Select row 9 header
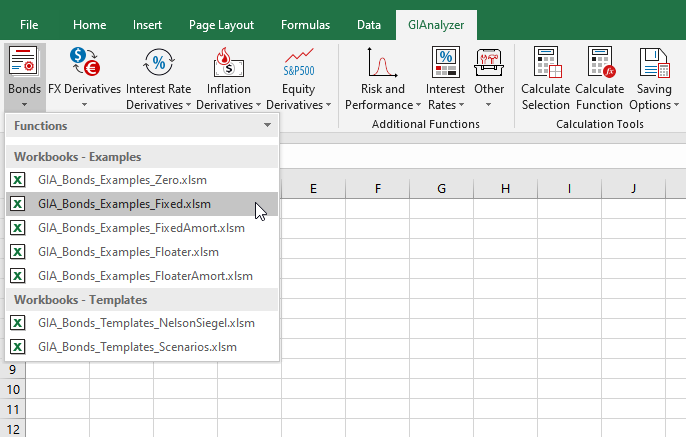 click(x=13, y=370)
